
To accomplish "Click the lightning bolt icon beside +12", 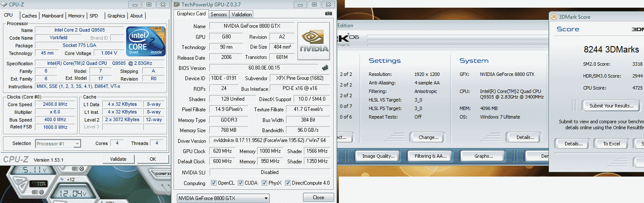I will pos(62,180).
